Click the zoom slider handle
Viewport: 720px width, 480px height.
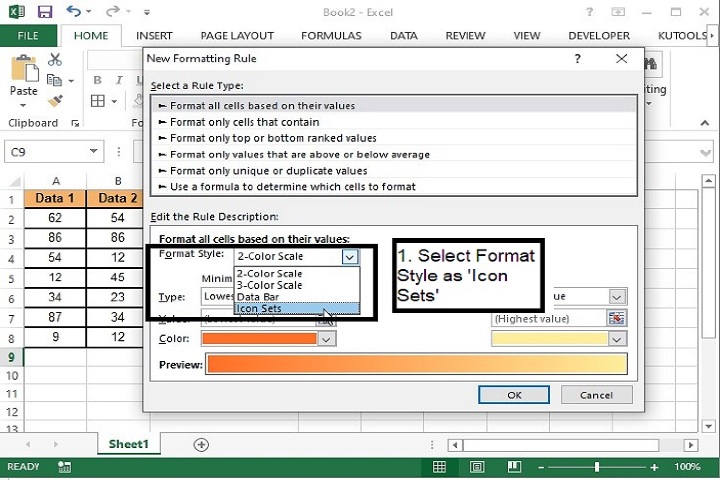pyautogui.click(x=596, y=467)
